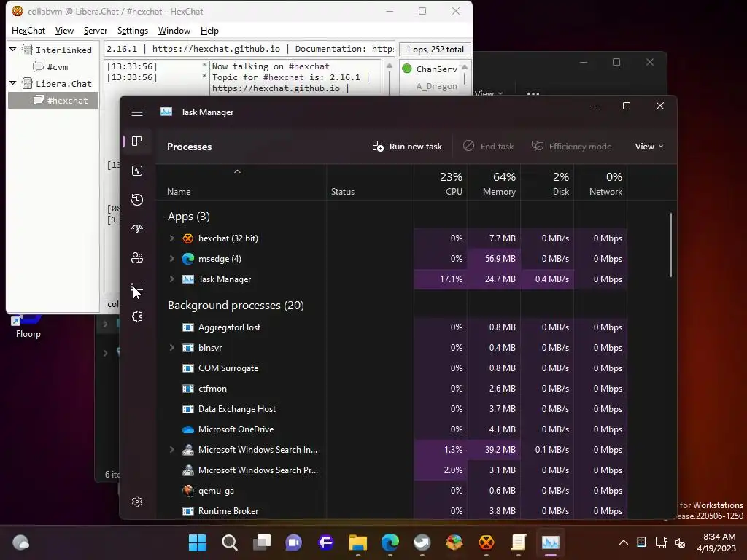This screenshot has height=560, width=747.
Task: Open App history page in Task Manager
Action: coord(137,200)
